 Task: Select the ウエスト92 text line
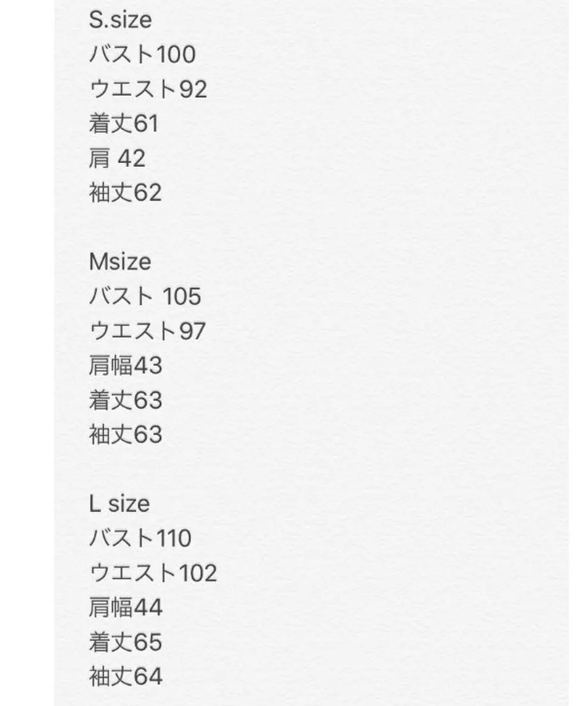click(148, 89)
